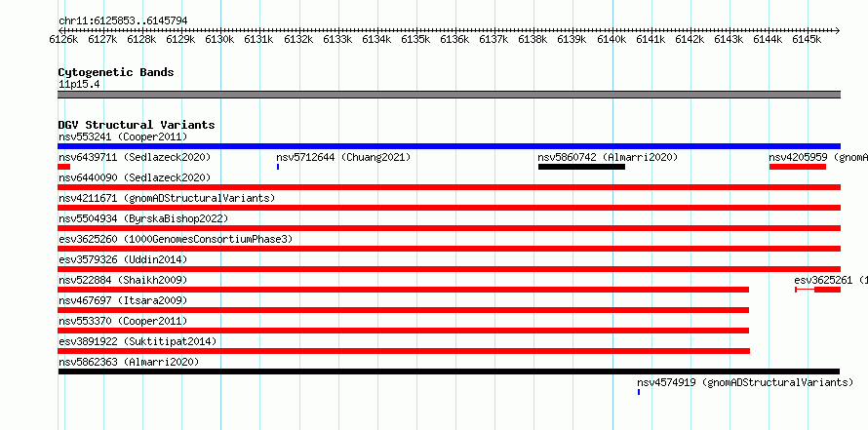
Task: Click the nsv5862363 (Almarri2020) label
Action: (x=129, y=362)
